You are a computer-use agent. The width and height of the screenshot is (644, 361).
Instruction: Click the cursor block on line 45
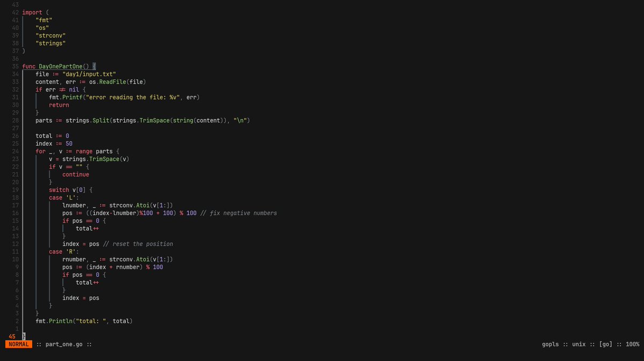point(24,335)
